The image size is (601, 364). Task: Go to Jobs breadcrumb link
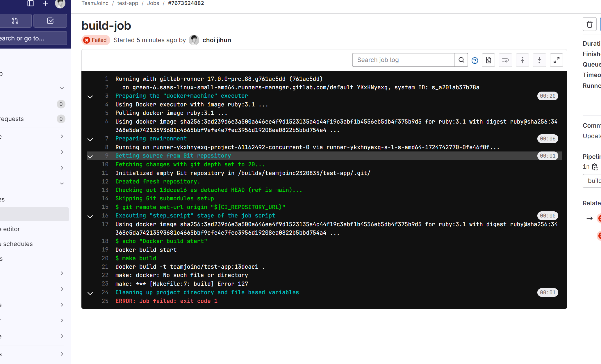[153, 3]
